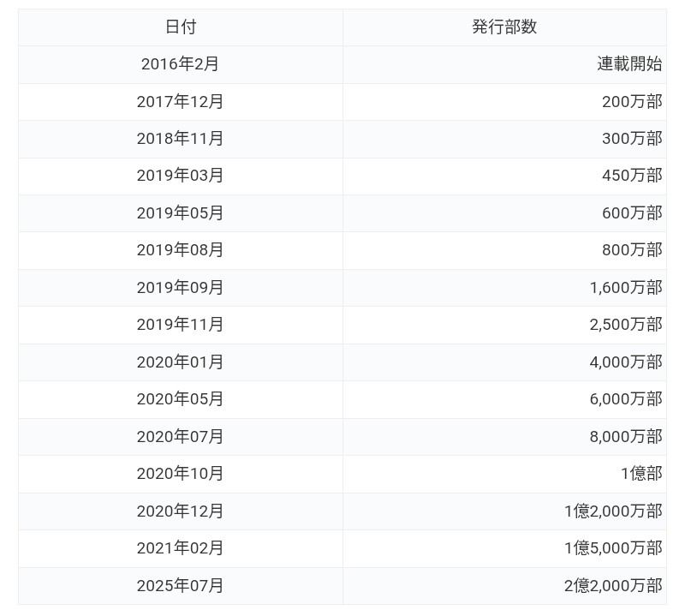Click the 連載開始 cell
685x616 pixels.
click(x=629, y=64)
